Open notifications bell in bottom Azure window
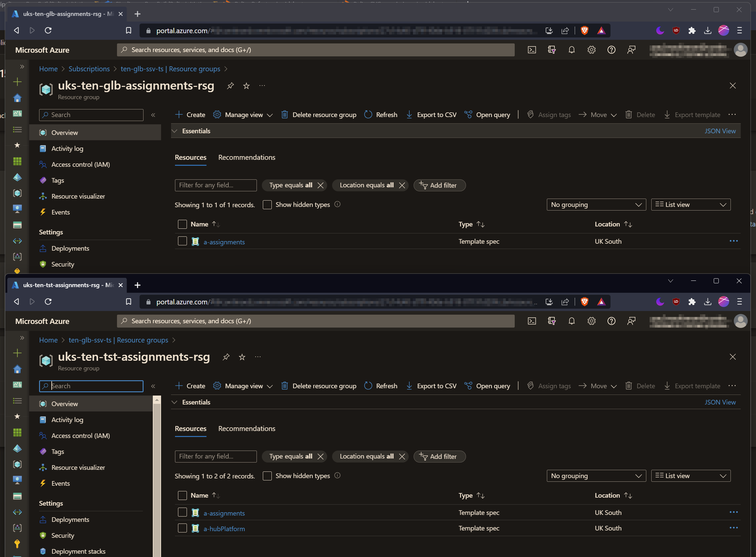 click(571, 321)
